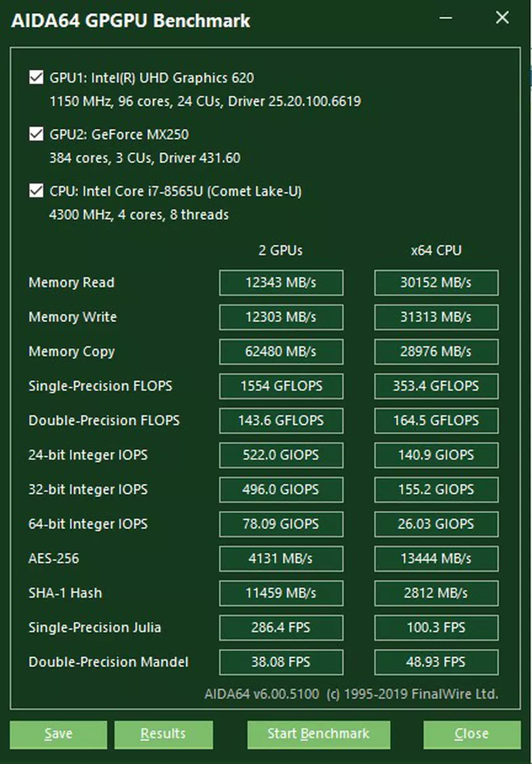Uncheck the GPU1 Intel UHD Graphics 620 checkbox
This screenshot has height=764, width=532.
click(x=36, y=78)
